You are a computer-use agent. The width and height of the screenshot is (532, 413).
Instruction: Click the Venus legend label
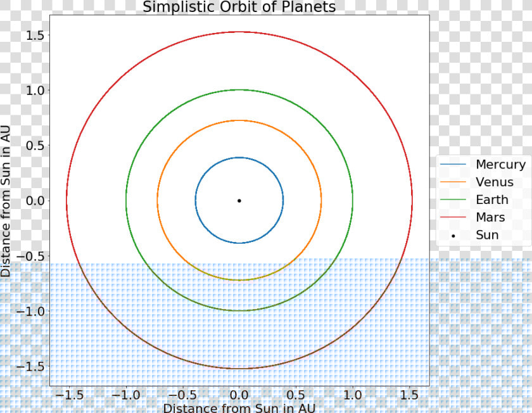point(495,182)
